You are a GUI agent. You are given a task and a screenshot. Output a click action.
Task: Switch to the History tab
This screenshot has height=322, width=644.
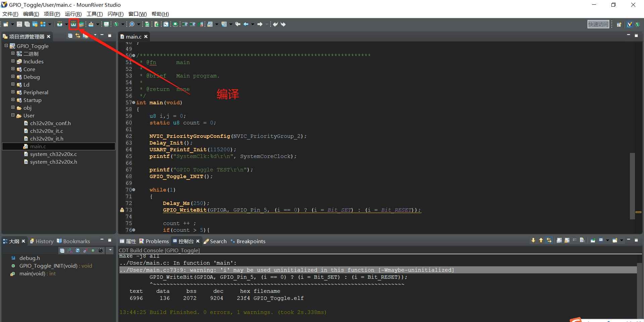[x=42, y=241]
